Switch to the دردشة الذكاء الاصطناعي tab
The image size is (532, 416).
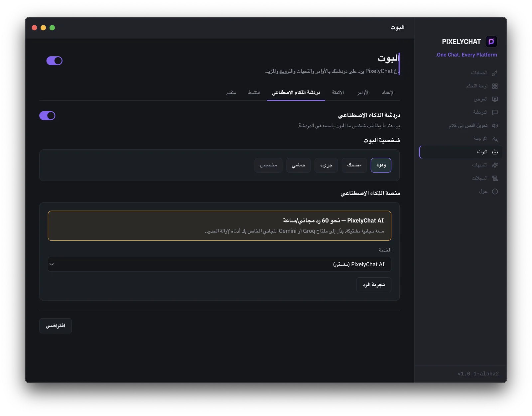pyautogui.click(x=296, y=92)
